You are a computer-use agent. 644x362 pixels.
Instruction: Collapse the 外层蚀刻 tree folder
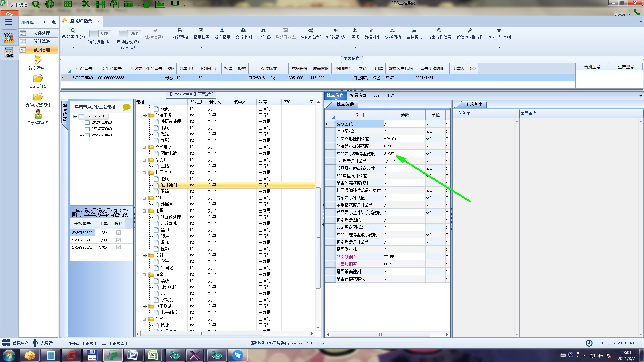[144, 173]
